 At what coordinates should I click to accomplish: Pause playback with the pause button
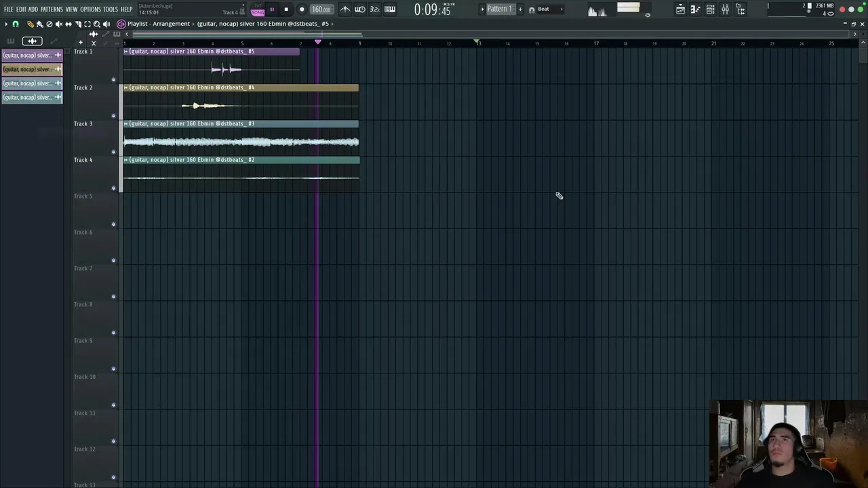click(272, 9)
